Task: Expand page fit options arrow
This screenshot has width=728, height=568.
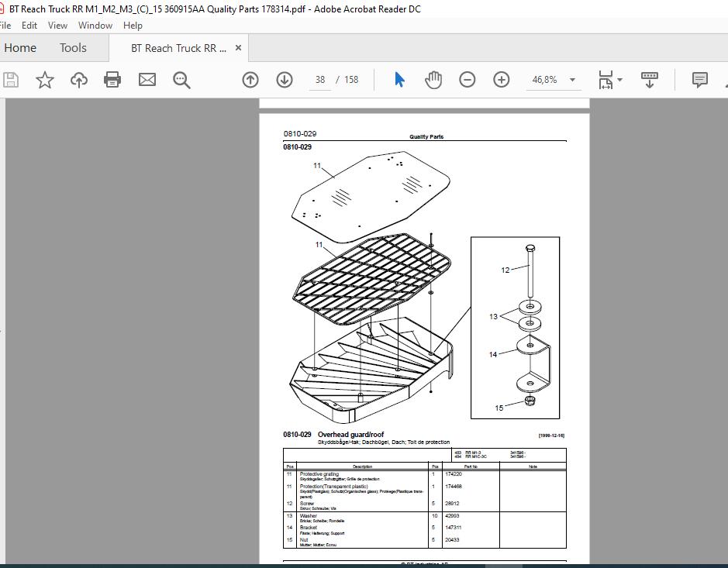Action: tap(619, 80)
